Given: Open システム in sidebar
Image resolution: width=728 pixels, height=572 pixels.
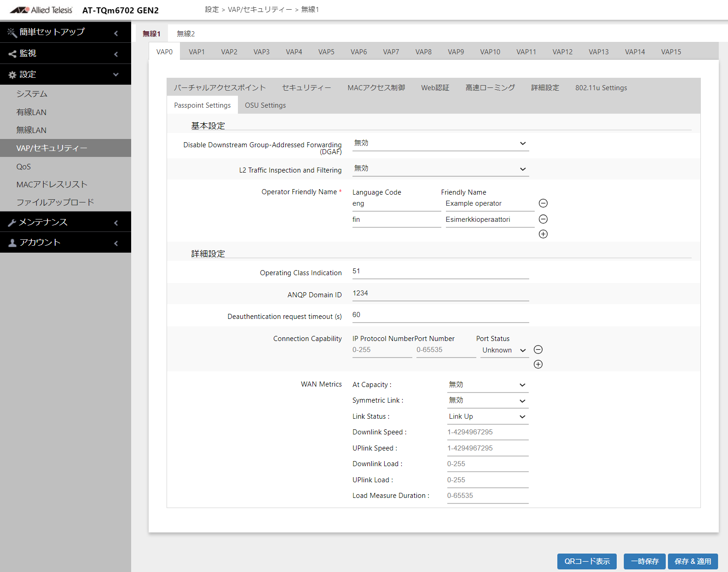Looking at the screenshot, I should click(65, 94).
